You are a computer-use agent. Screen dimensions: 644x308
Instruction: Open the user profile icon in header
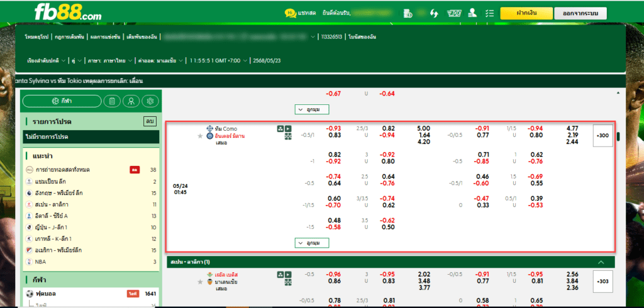472,13
